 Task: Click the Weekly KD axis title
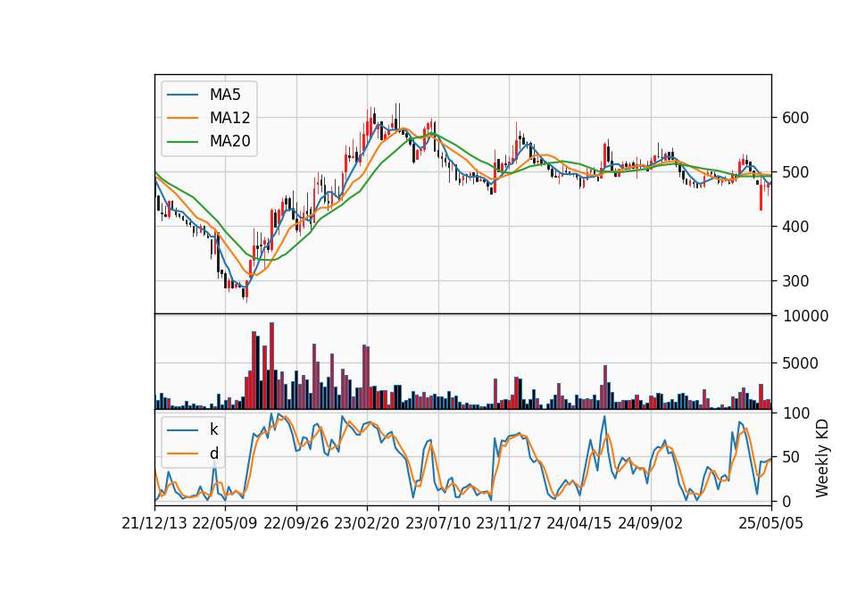(x=821, y=459)
